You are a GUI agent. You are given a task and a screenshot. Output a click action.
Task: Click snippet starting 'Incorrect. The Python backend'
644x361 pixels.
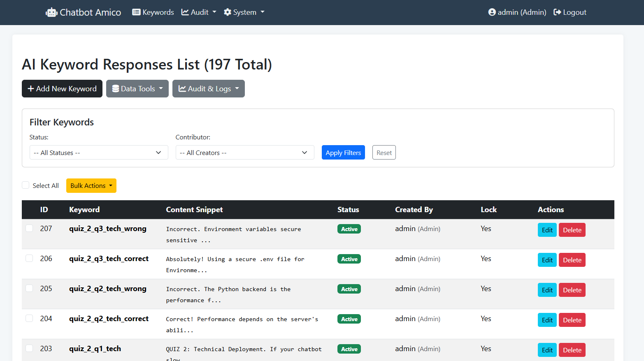pos(228,294)
